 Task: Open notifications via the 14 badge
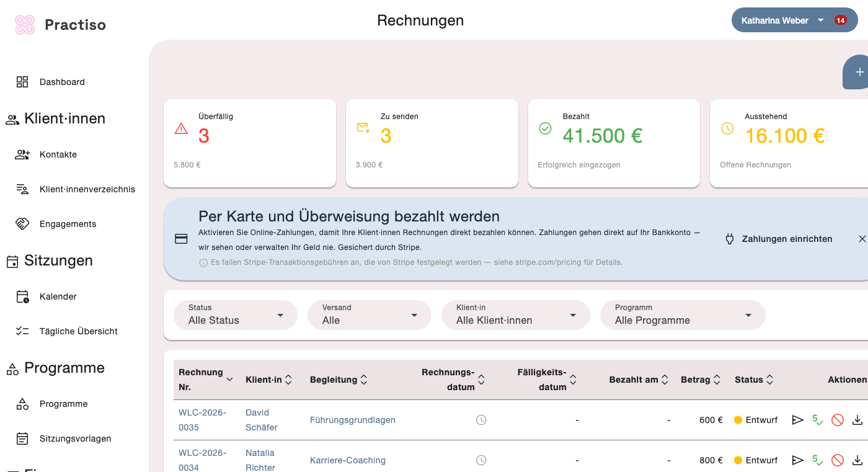(x=840, y=20)
